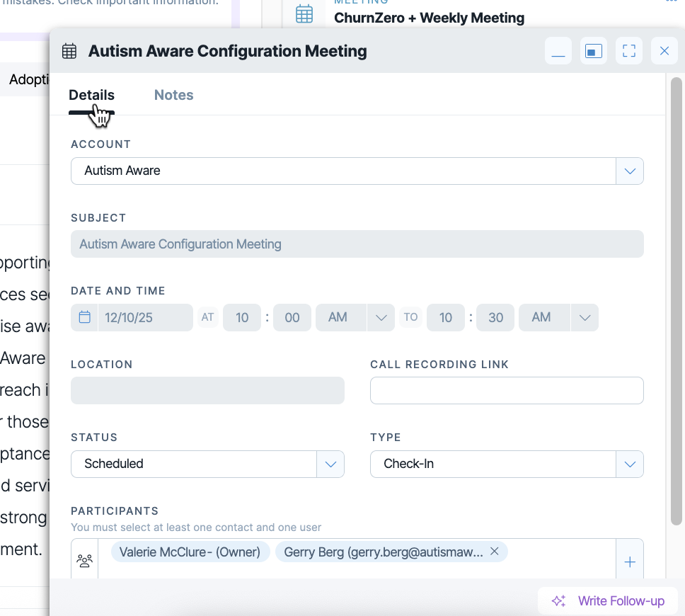Screen dimensions: 685x616
Task: Click the Write Follow-up button
Action: 608,601
